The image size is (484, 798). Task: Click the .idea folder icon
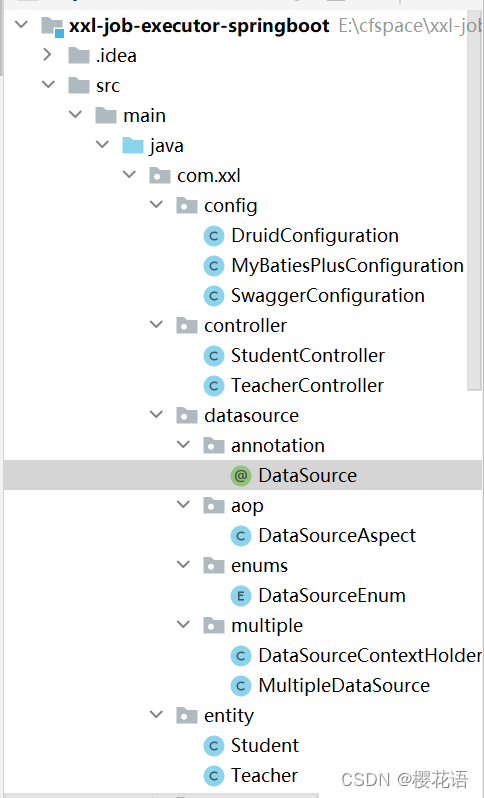[79, 55]
